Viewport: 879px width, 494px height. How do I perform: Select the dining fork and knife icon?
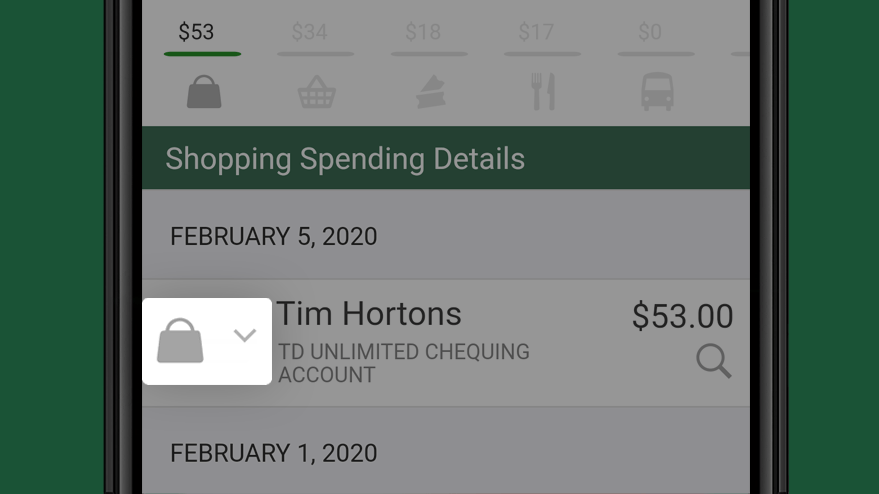click(x=543, y=91)
